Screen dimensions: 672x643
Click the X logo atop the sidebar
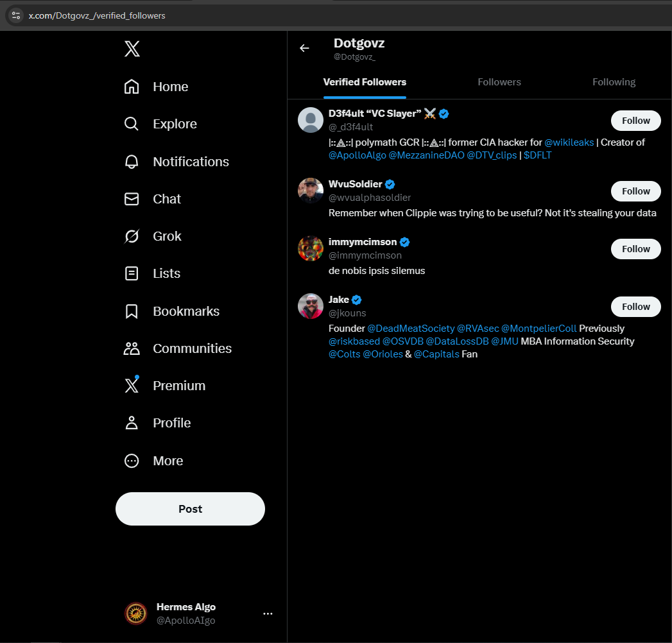(x=132, y=48)
